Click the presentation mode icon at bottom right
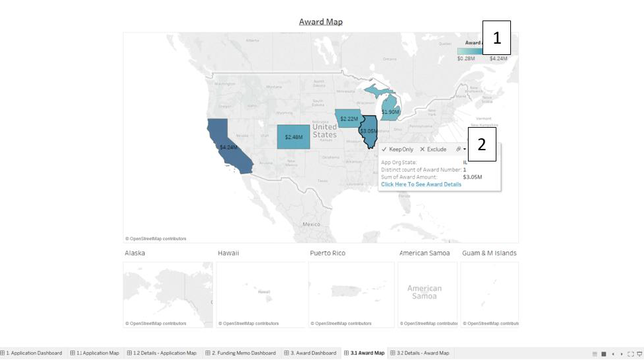 pyautogui.click(x=639, y=354)
